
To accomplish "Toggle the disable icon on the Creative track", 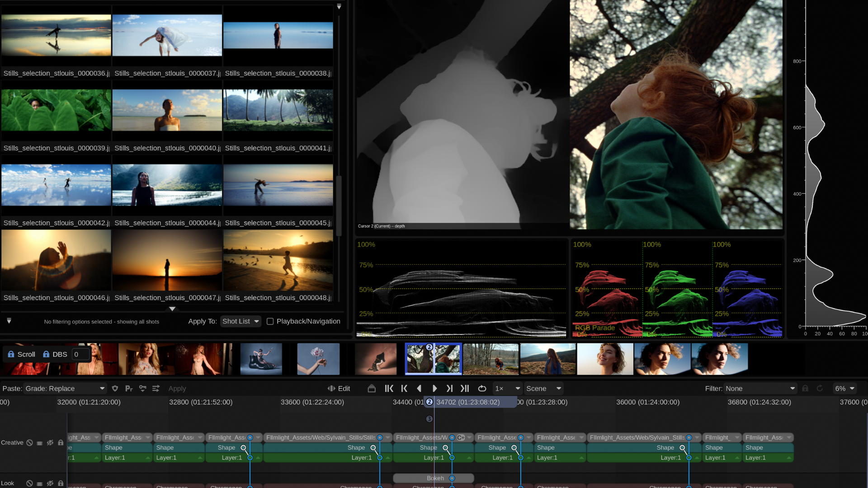I will coord(29,443).
